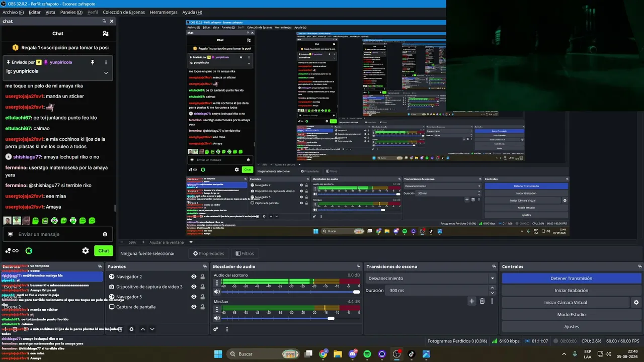644x362 pixels.
Task: Open Colección de Escenas menu
Action: [124, 12]
